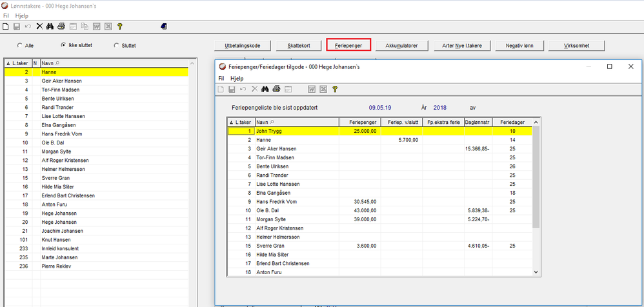Click the printer icon in main toolbar
Screen dimensions: 644x307
pos(61,26)
